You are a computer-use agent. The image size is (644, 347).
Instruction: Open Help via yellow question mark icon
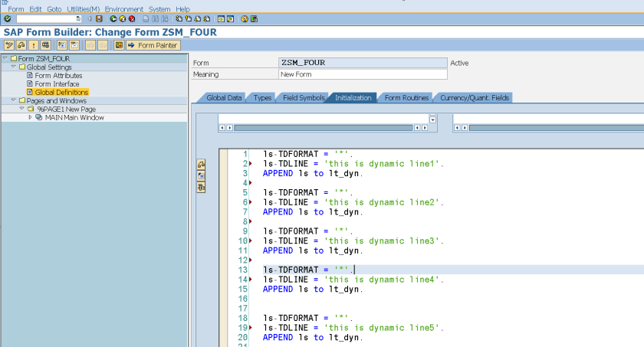[245, 18]
